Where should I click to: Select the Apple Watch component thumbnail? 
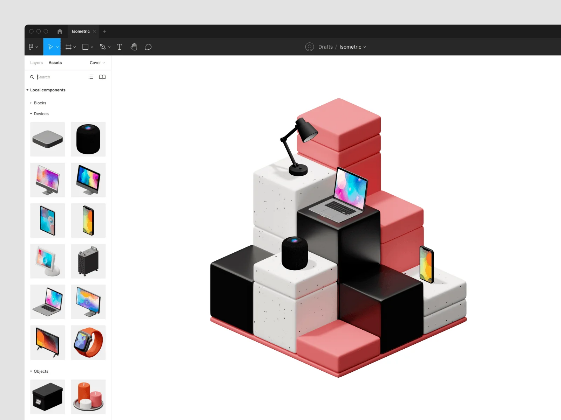coord(88,342)
